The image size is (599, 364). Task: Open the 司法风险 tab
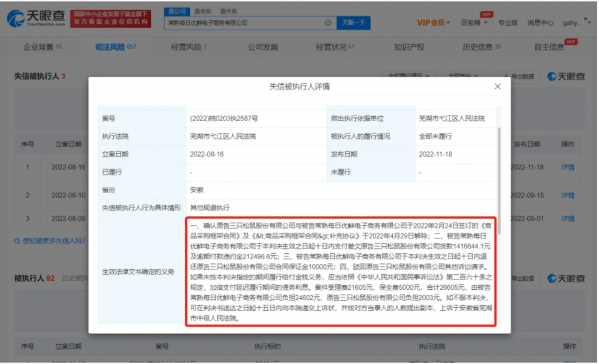click(116, 47)
